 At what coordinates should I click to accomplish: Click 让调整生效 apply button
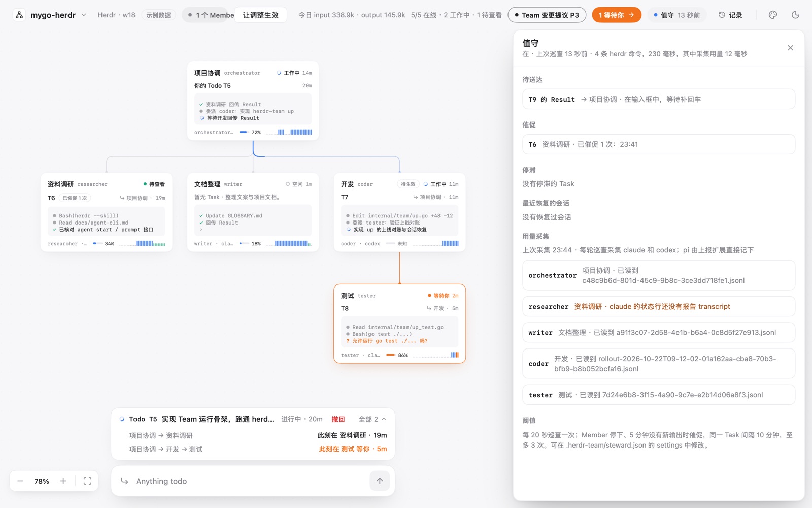click(260, 15)
